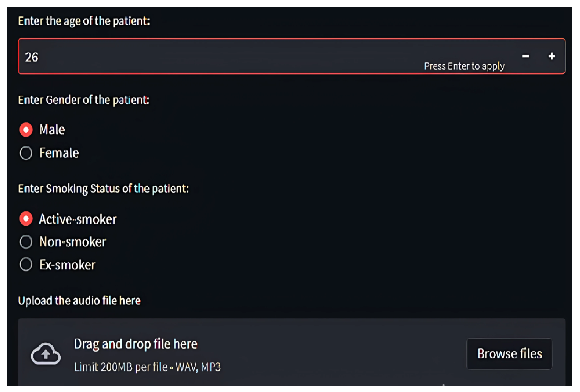This screenshot has width=580, height=392.
Task: Increase patient age with plus button
Action: click(552, 56)
